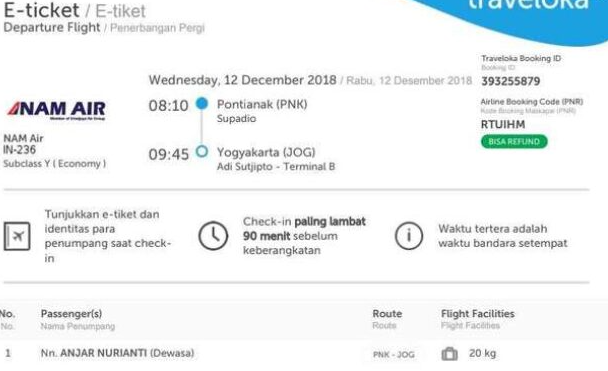Click the baggage suitcase icon
This screenshot has width=608, height=371.
(449, 354)
